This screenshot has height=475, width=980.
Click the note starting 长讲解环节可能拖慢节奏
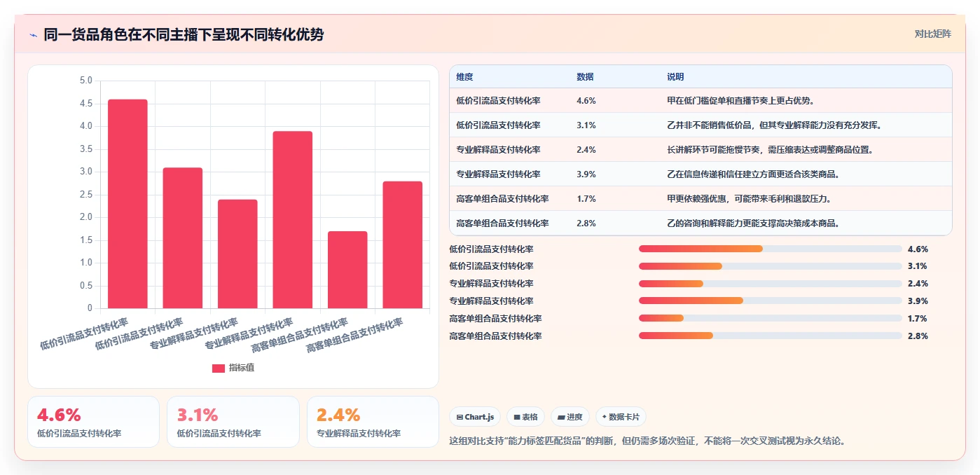click(770, 150)
